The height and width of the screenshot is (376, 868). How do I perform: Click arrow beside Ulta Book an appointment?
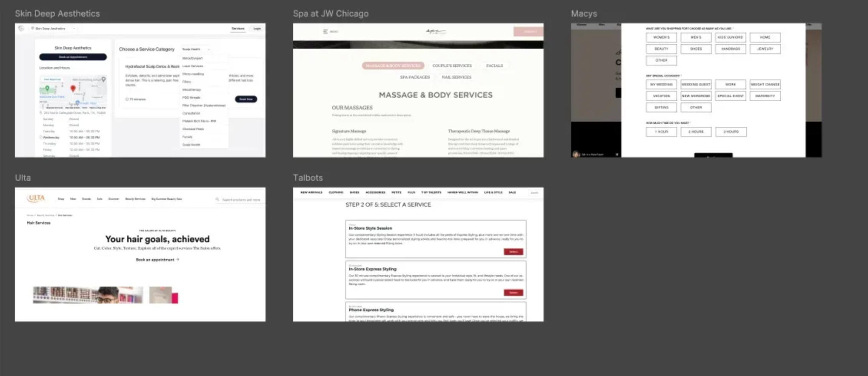click(x=178, y=259)
